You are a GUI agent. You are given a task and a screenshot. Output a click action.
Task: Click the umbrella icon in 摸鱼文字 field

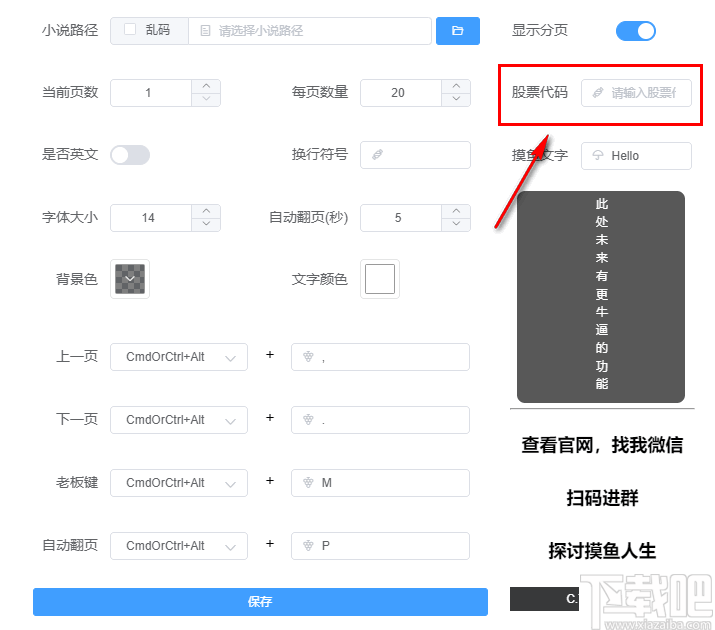[598, 155]
